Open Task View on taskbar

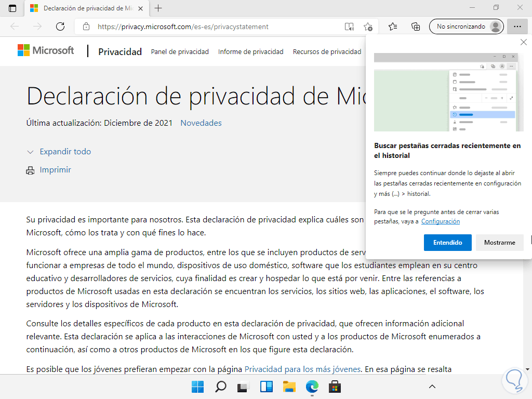click(243, 387)
